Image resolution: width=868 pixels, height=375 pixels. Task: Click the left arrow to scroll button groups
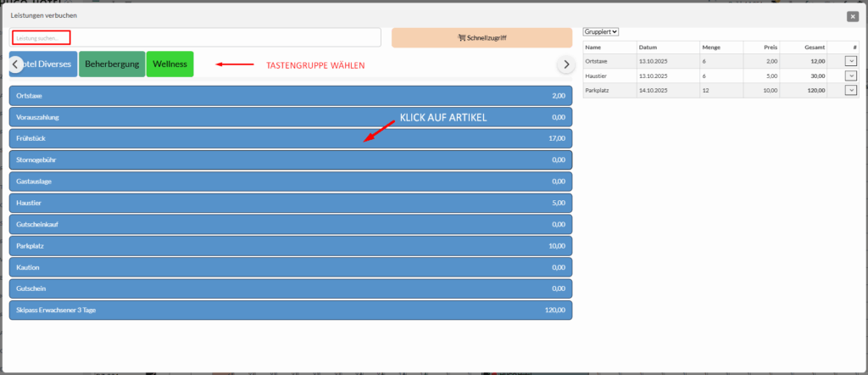point(15,64)
